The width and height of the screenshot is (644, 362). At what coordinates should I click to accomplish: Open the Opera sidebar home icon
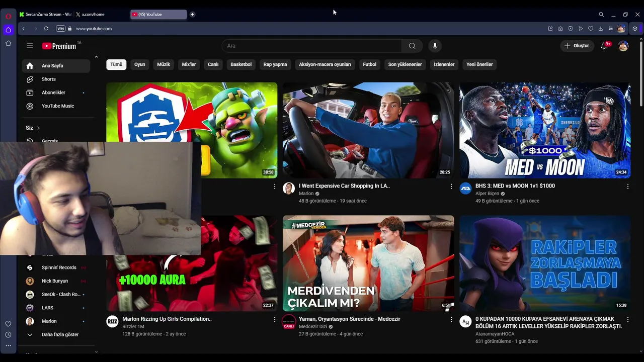tap(8, 30)
